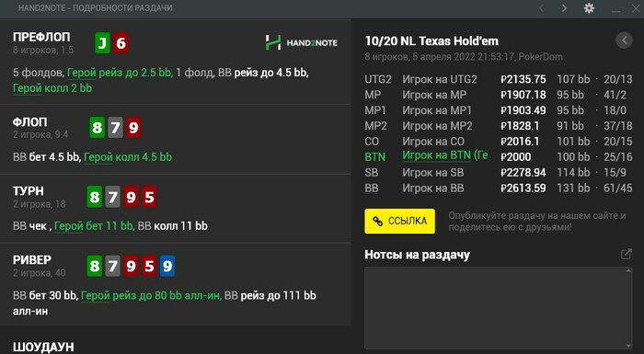This screenshot has height=354, width=644.
Task: Select the 'Игрок на MP2' player row
Action: click(x=499, y=126)
